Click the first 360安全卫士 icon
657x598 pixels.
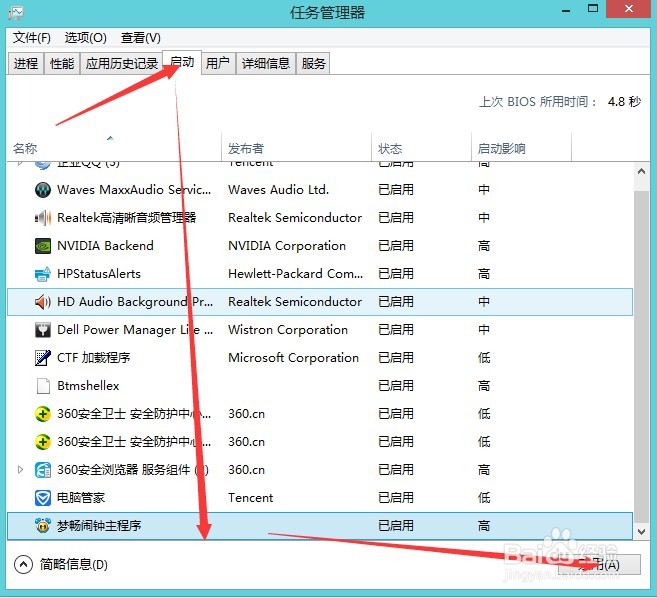[43, 414]
